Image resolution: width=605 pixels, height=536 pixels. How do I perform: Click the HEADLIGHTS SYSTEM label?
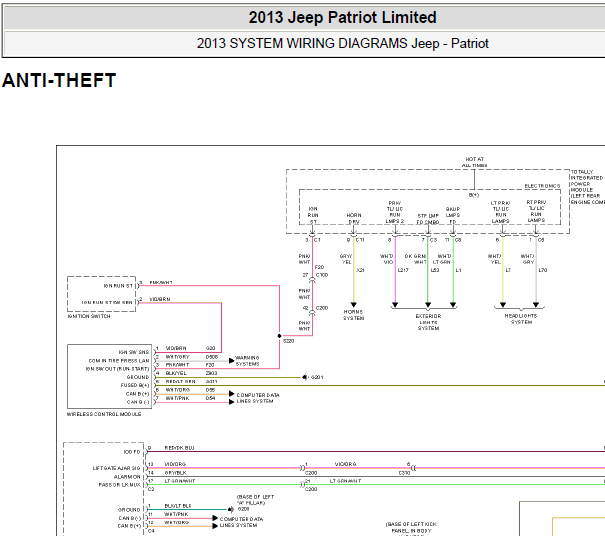pos(521,319)
